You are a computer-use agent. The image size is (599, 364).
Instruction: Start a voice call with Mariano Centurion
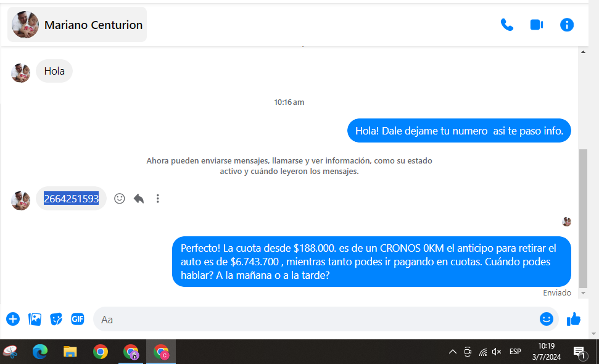[506, 25]
